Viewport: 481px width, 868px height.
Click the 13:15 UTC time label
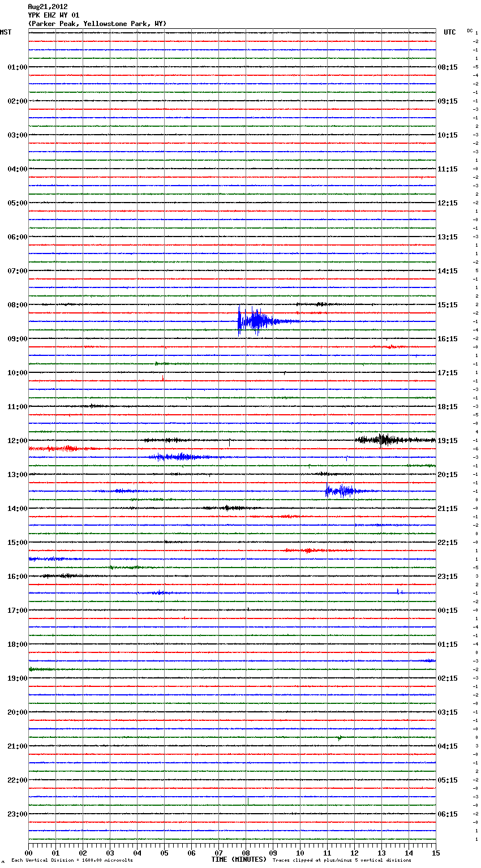(448, 237)
